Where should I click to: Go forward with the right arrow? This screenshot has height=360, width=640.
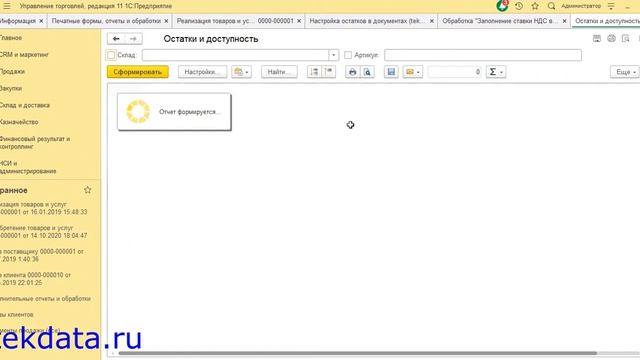[133, 39]
